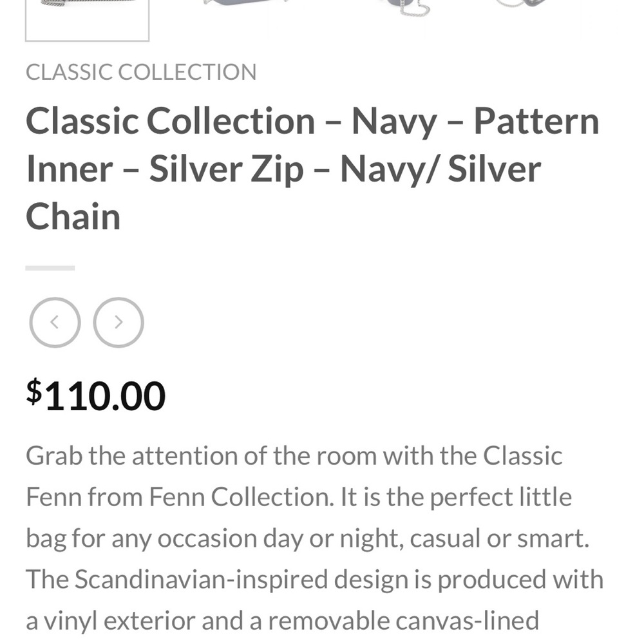
Task: Click description line starting bag for any occasion
Action: click(308, 538)
